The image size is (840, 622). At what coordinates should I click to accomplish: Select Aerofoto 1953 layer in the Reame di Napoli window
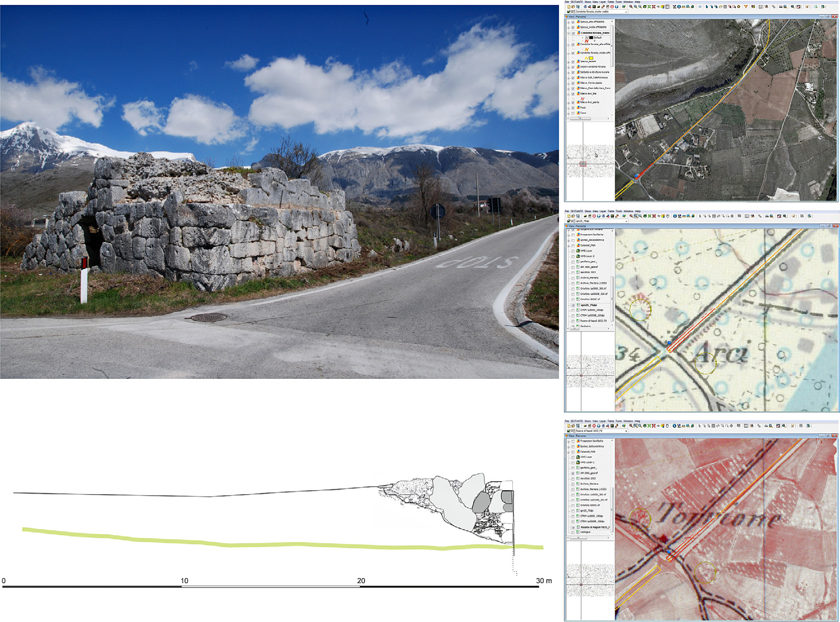pos(588,478)
